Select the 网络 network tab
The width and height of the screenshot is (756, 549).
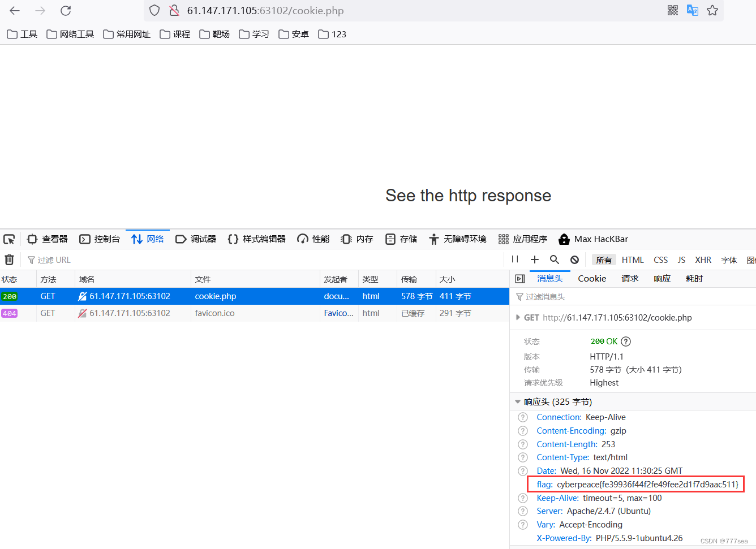(148, 239)
